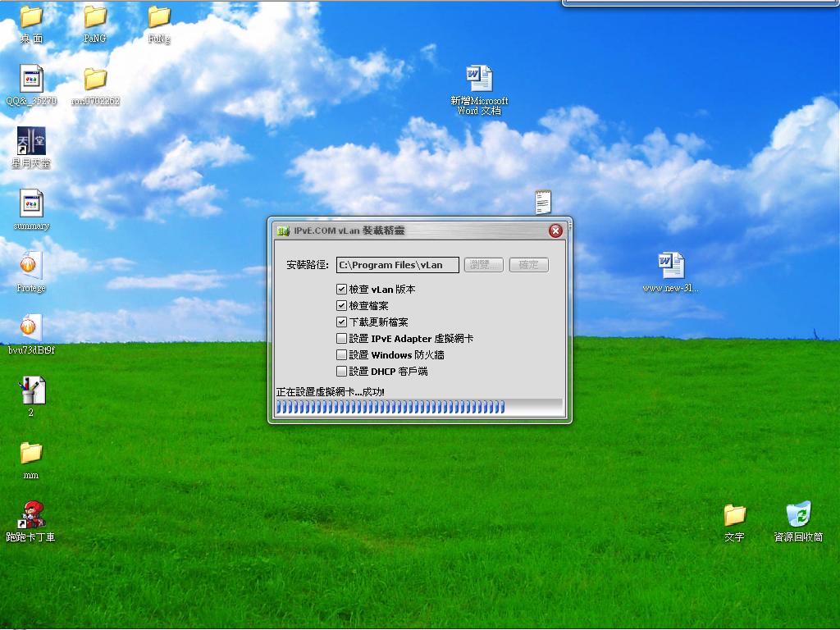Image resolution: width=840 pixels, height=630 pixels.
Task: Open the PaNG folder on the desktop
Action: pyautogui.click(x=95, y=17)
